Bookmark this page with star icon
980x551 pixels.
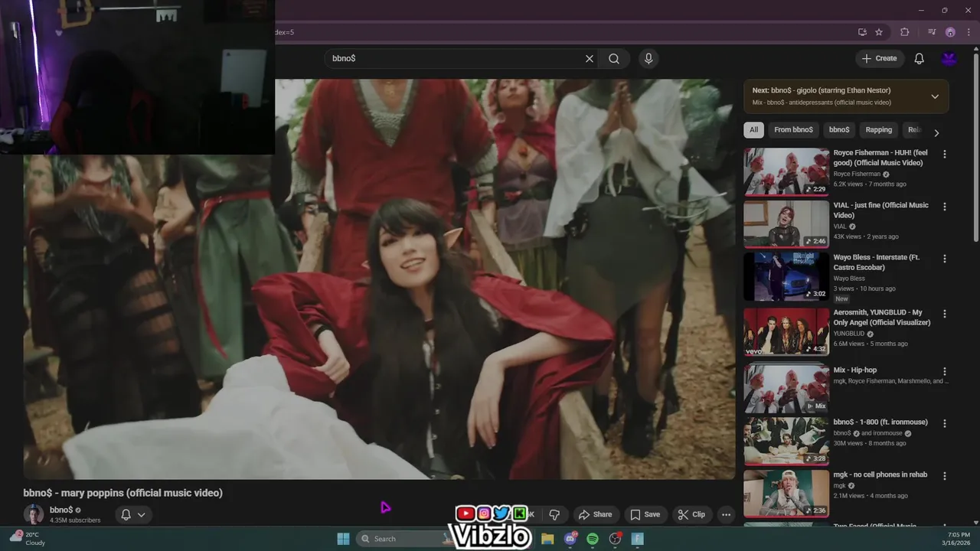click(879, 32)
